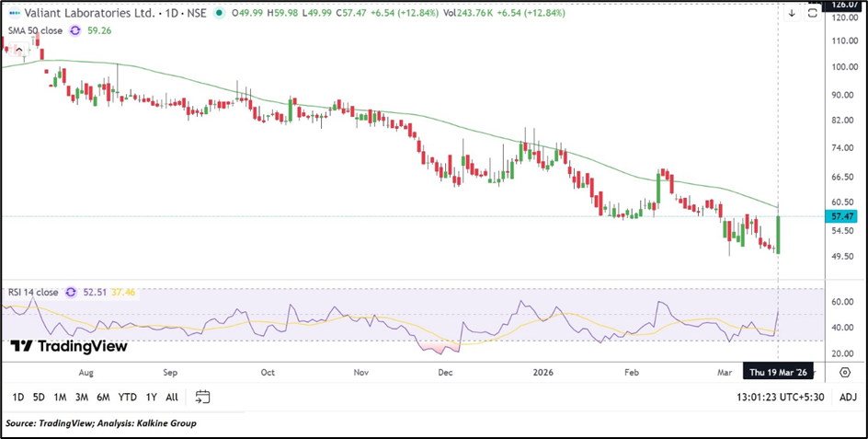868x439 pixels.
Task: Open chart settings gear at bottom right
Action: coord(844,372)
